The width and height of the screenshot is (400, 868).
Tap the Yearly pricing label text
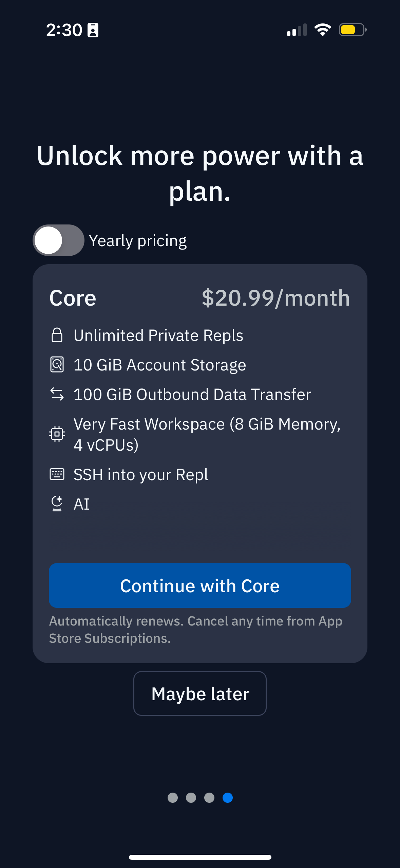[138, 241]
